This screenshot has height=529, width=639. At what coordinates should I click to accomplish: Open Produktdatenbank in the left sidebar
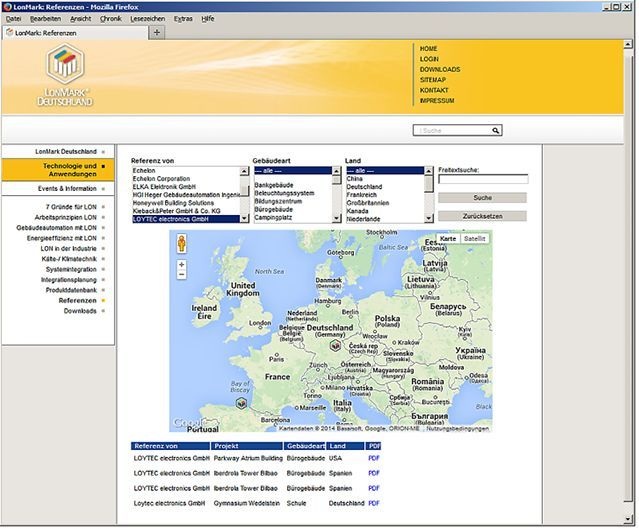click(x=71, y=290)
